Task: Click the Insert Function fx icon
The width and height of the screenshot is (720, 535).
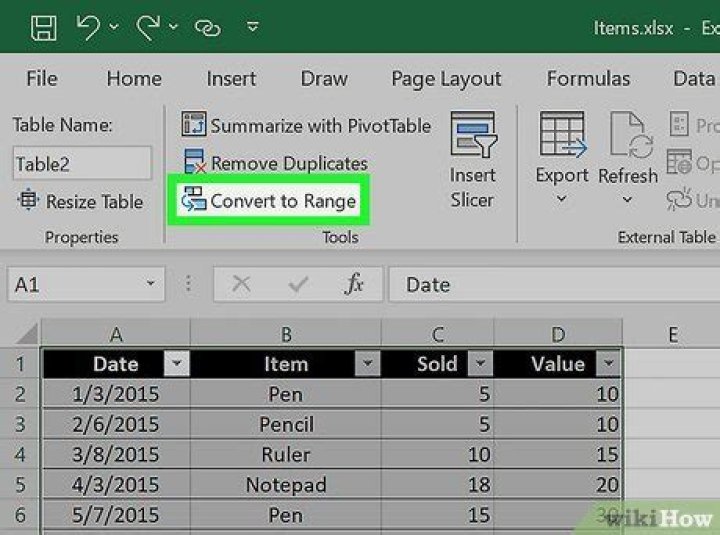Action: coord(354,284)
